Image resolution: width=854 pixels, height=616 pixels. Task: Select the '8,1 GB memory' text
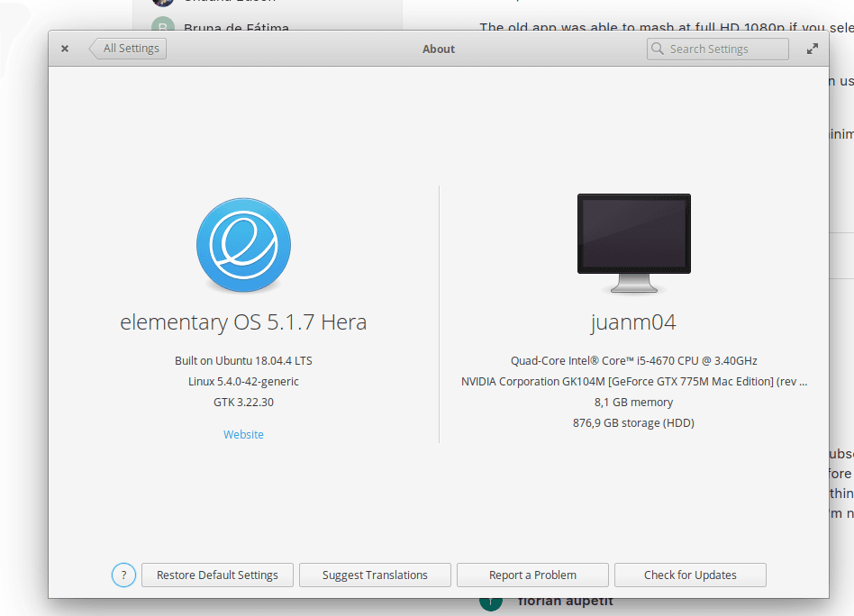click(633, 402)
